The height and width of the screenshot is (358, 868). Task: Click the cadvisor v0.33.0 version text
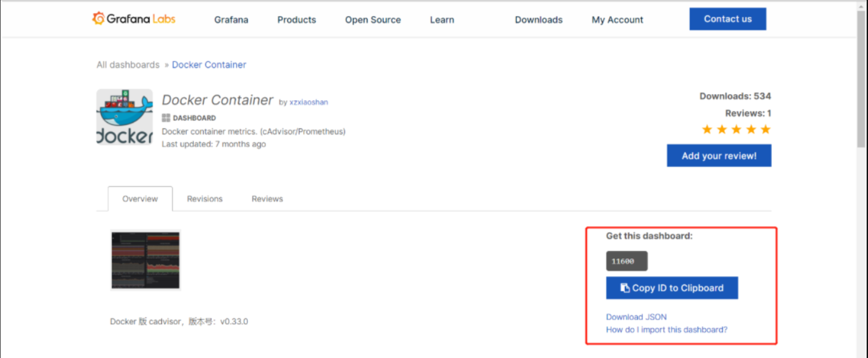tap(179, 322)
